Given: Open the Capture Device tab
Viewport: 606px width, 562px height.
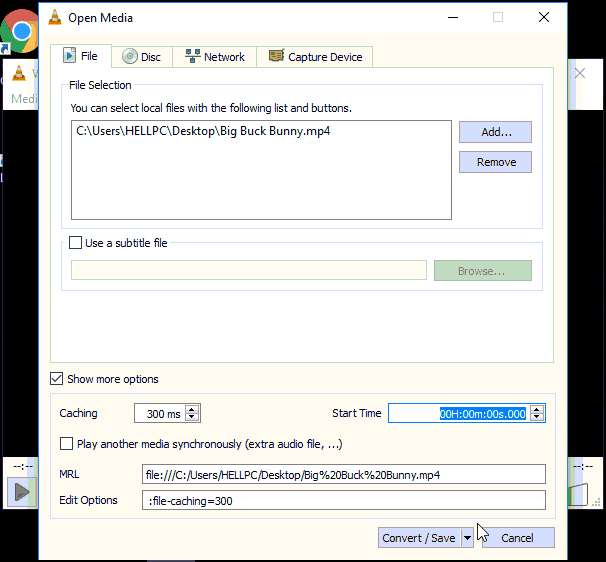Looking at the screenshot, I should click(315, 57).
